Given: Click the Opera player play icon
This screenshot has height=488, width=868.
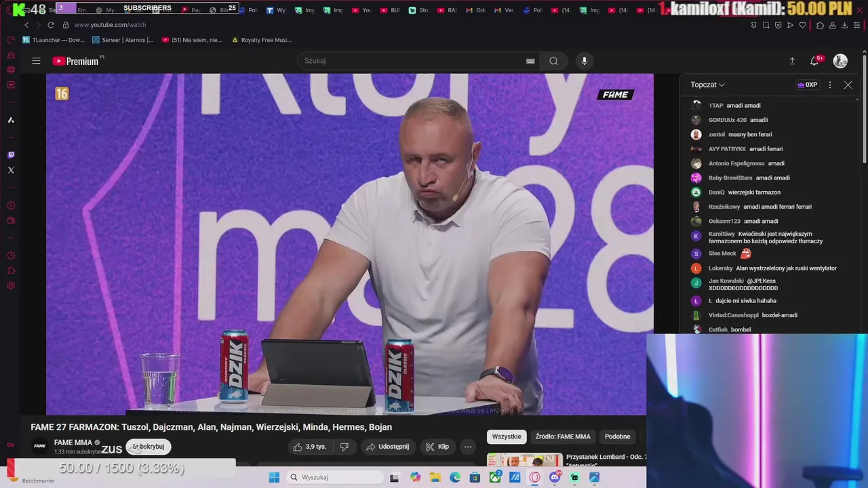Looking at the screenshot, I should (790, 25).
